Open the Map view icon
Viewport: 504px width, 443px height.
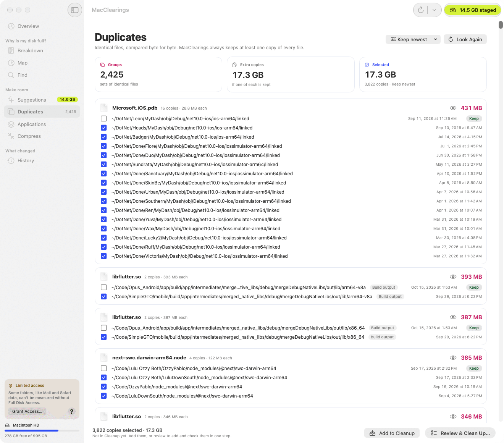coord(11,63)
